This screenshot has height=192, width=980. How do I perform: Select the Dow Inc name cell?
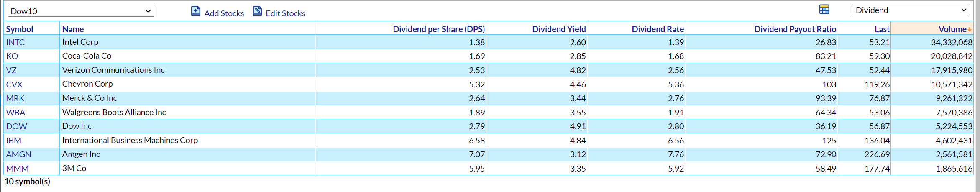tap(187, 126)
